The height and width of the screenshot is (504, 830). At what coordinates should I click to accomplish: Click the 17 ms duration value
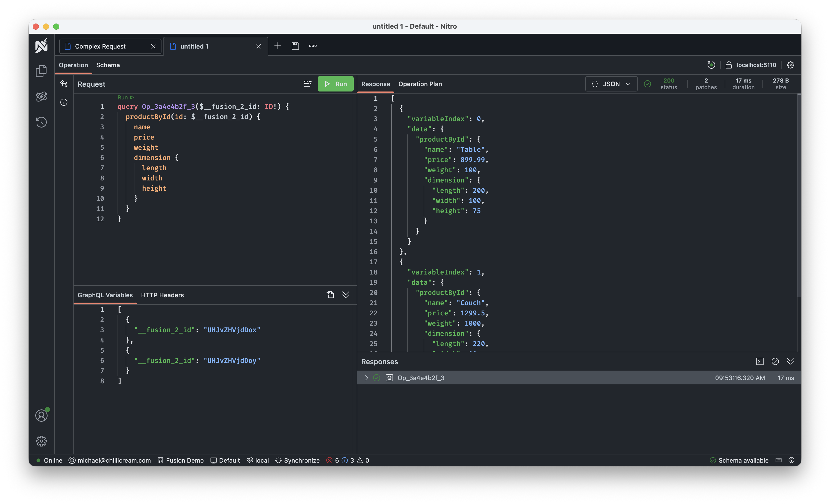coord(743,81)
